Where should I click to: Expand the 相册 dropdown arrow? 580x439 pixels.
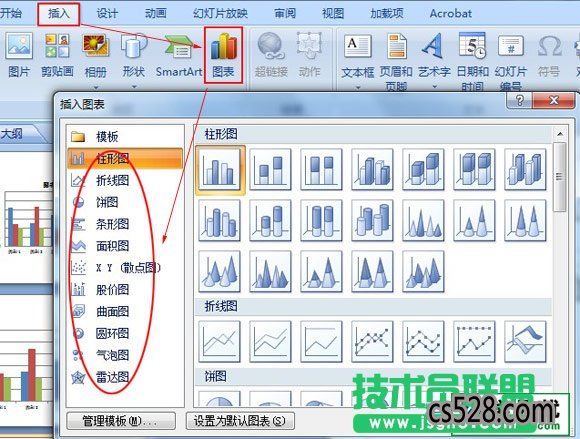click(96, 87)
